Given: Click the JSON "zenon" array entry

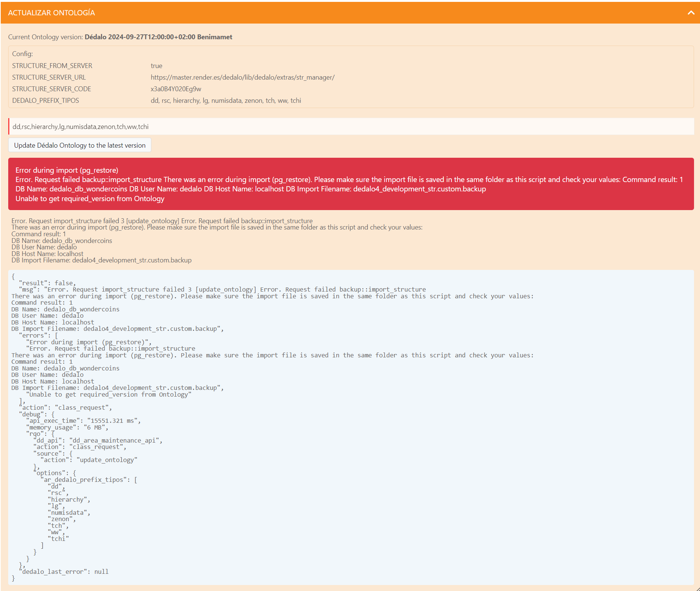Looking at the screenshot, I should [x=62, y=519].
